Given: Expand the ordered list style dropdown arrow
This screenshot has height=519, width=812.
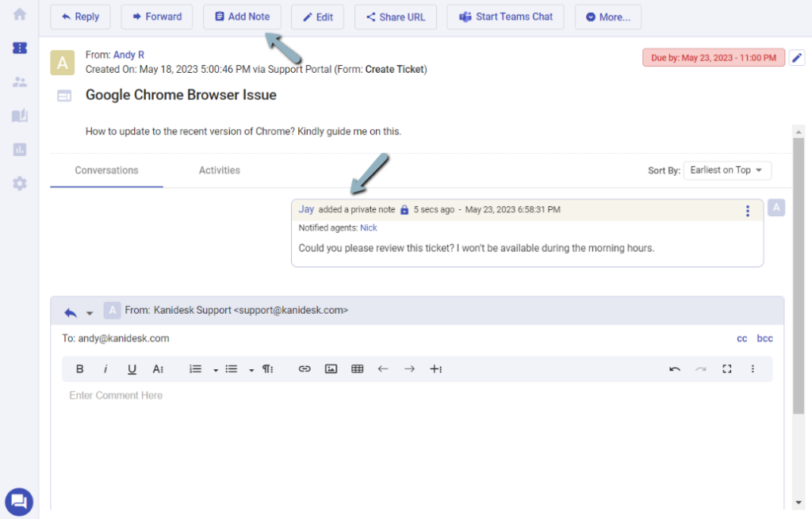Looking at the screenshot, I should 215,370.
